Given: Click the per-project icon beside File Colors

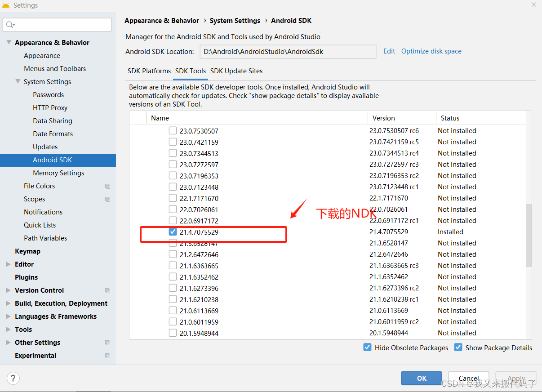Looking at the screenshot, I should 107,186.
